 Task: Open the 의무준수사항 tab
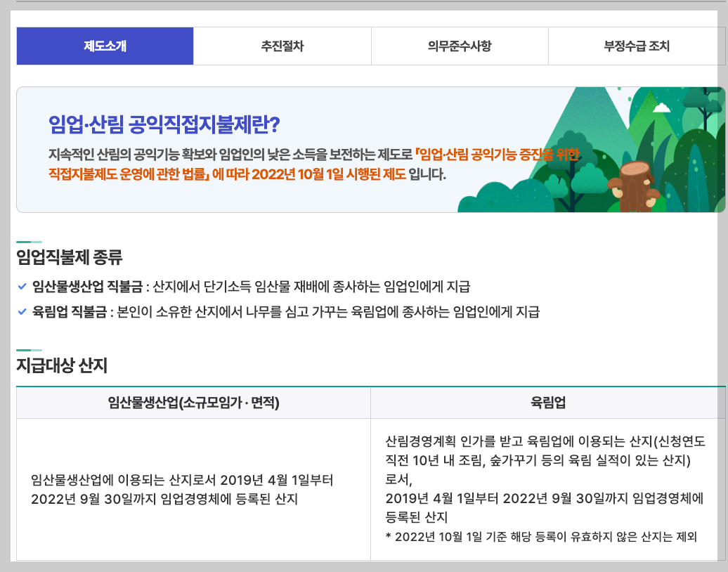[460, 45]
